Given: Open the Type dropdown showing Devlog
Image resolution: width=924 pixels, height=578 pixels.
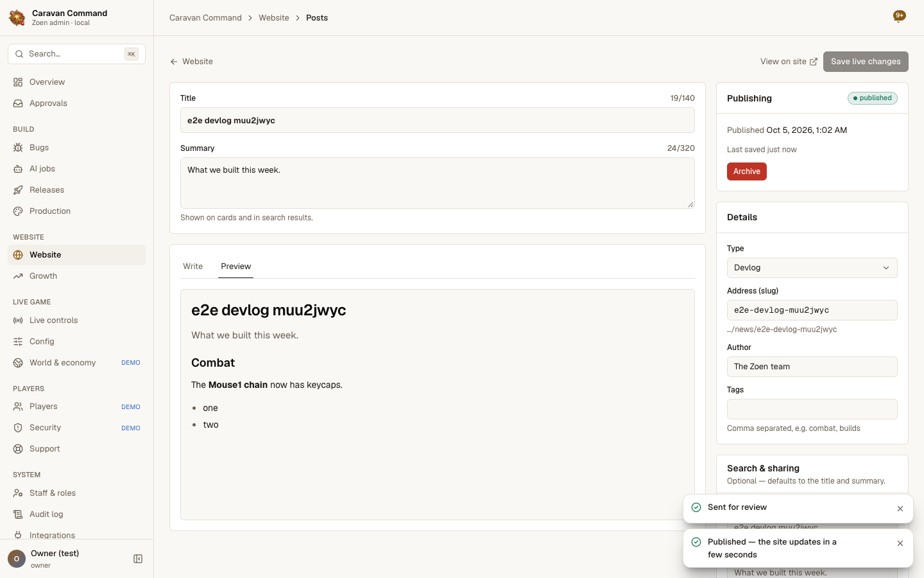Looking at the screenshot, I should [812, 268].
